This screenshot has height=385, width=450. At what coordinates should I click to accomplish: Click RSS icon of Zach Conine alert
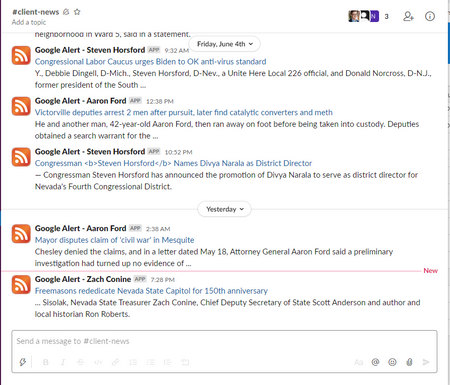[x=21, y=285]
